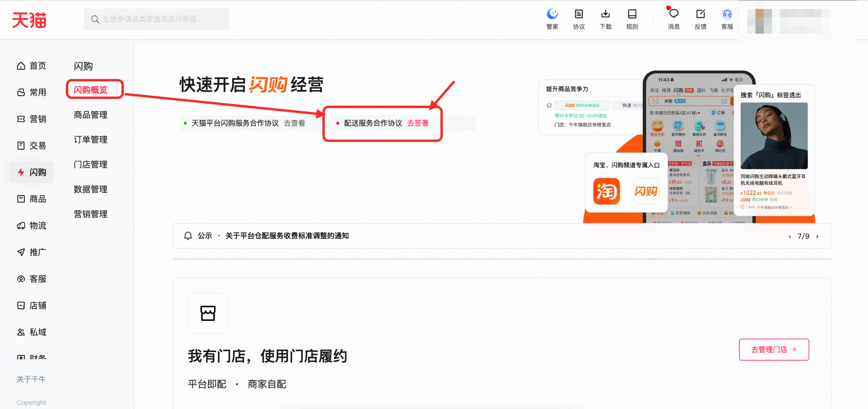
Task: Click the 常用 icon in sidebar
Action: (x=21, y=92)
